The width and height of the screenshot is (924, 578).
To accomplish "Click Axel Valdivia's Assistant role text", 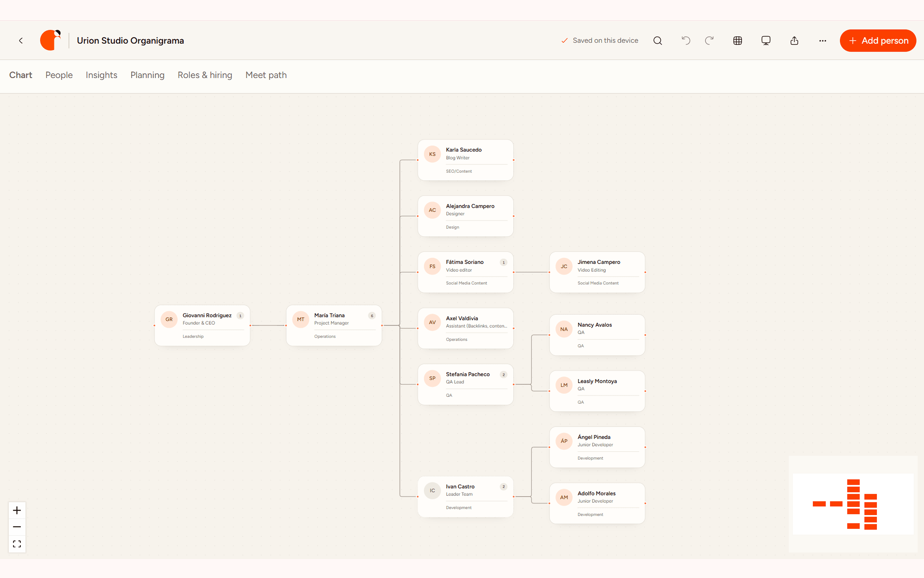I will click(476, 326).
